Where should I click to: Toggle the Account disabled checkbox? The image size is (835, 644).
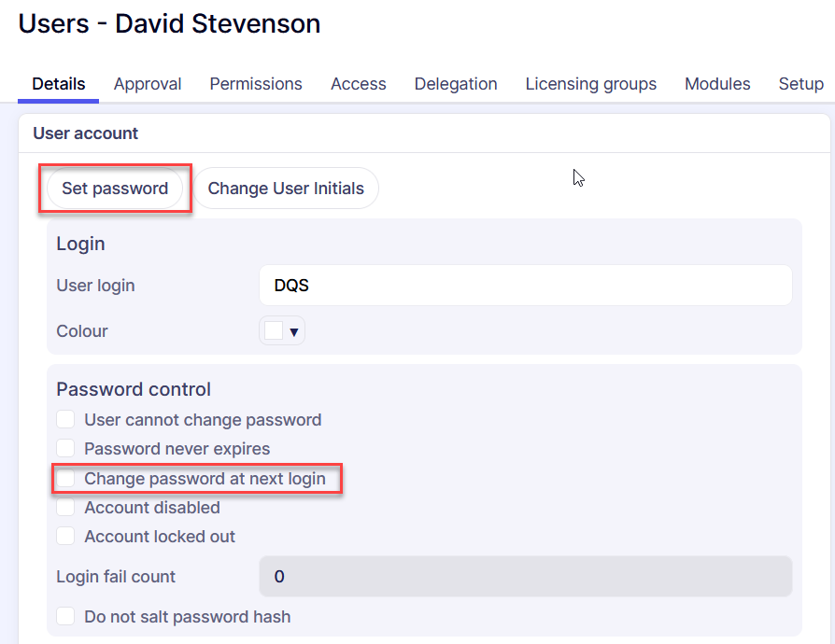coord(65,508)
